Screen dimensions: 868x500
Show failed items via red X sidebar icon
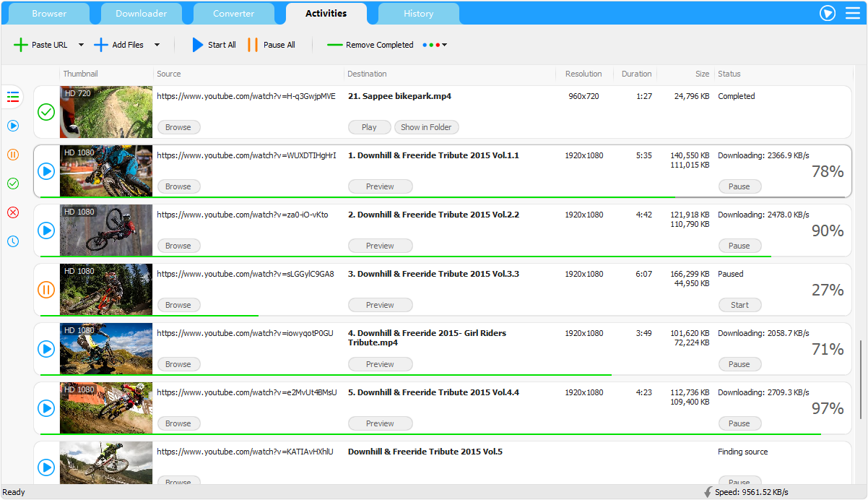click(12, 212)
